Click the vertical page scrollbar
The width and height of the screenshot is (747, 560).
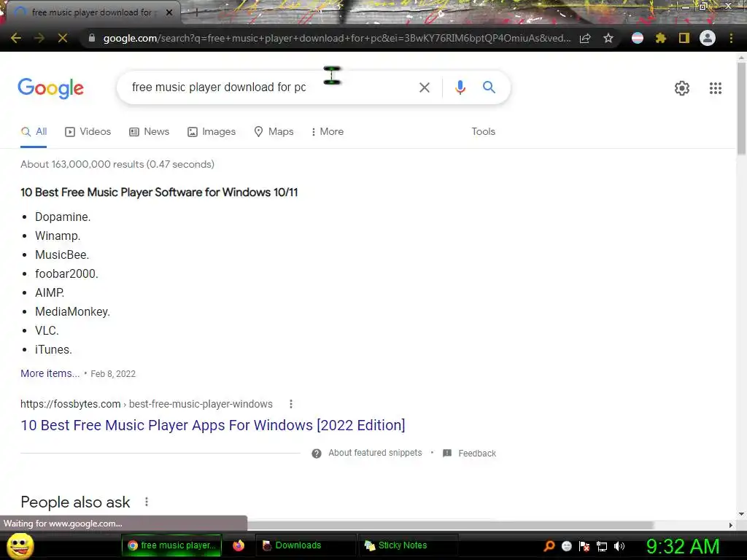point(741,109)
